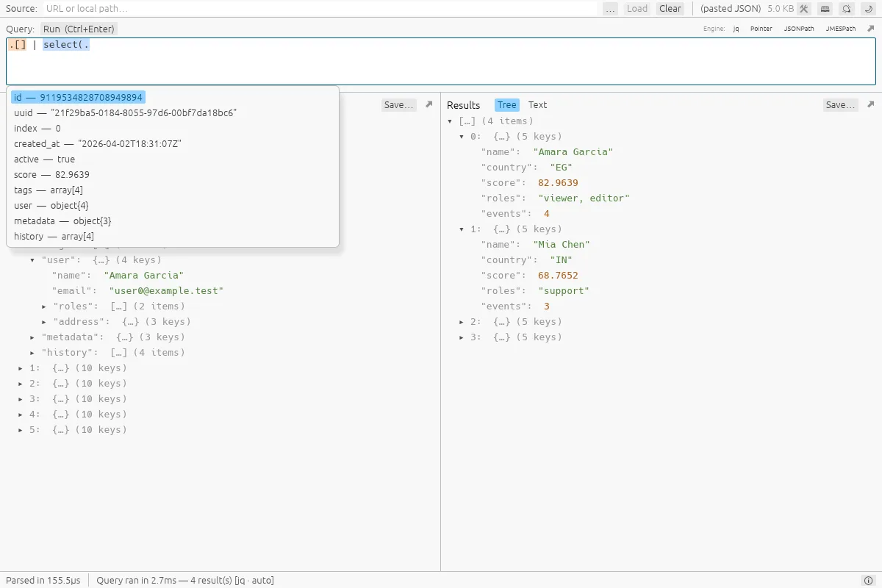Click the "user0@example.test" email value
The height and width of the screenshot is (588, 882).
coord(166,290)
